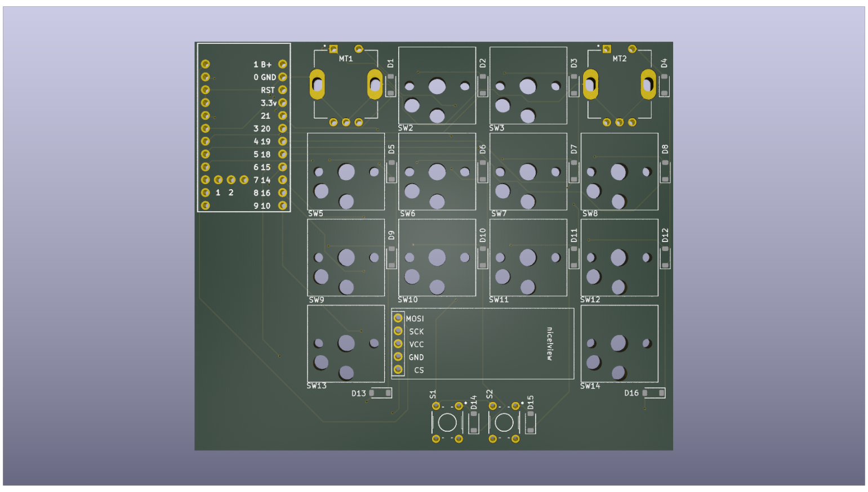Screen dimensions: 868x492
Task: Select the MOSI pin on nice!view header
Action: (399, 318)
